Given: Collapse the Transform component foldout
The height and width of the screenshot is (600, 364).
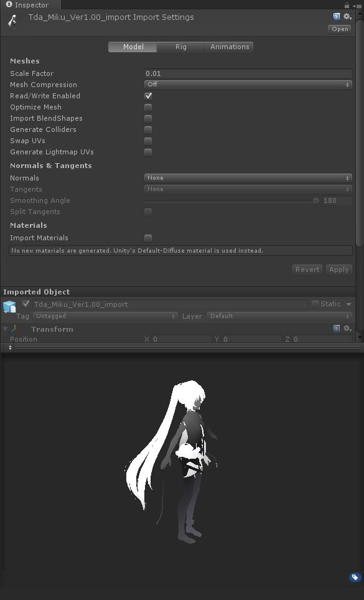Looking at the screenshot, I should point(6,329).
